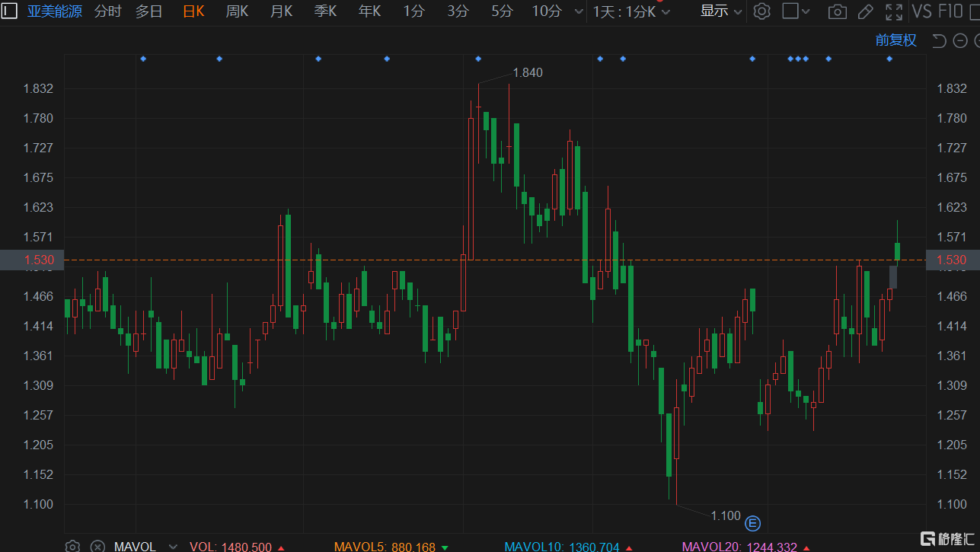The height and width of the screenshot is (552, 980).
Task: Click the undo arrow beside 前复权
Action: [x=939, y=40]
